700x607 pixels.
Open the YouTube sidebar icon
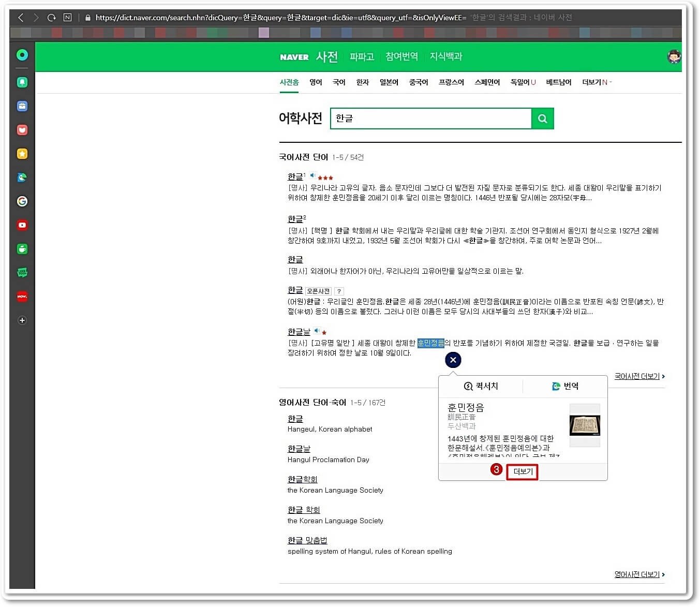pyautogui.click(x=22, y=225)
